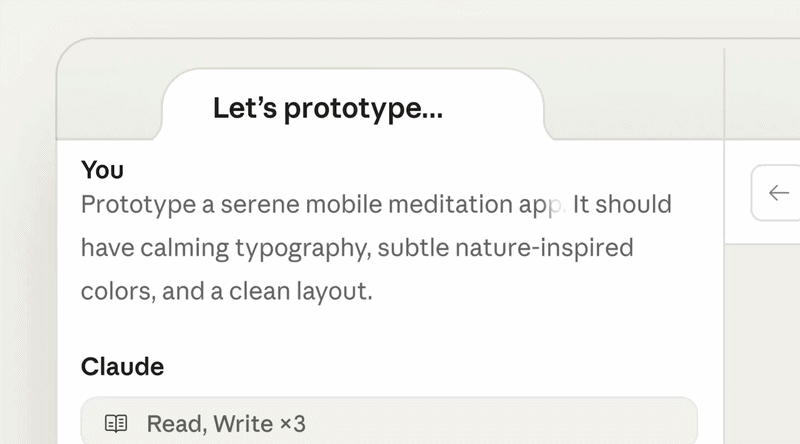Click the back arrow button
Viewport: 800px width, 444px height.
pyautogui.click(x=779, y=193)
